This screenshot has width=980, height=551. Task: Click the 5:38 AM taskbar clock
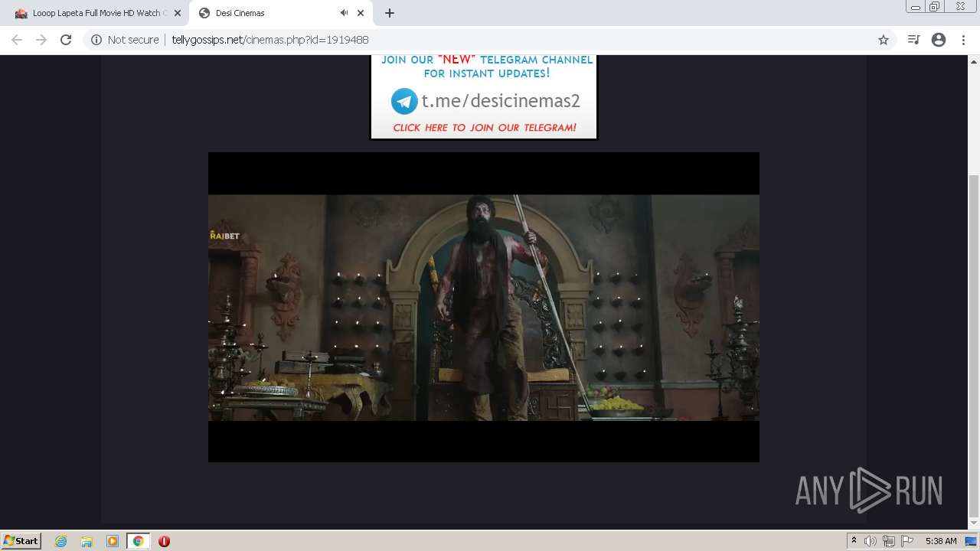941,541
